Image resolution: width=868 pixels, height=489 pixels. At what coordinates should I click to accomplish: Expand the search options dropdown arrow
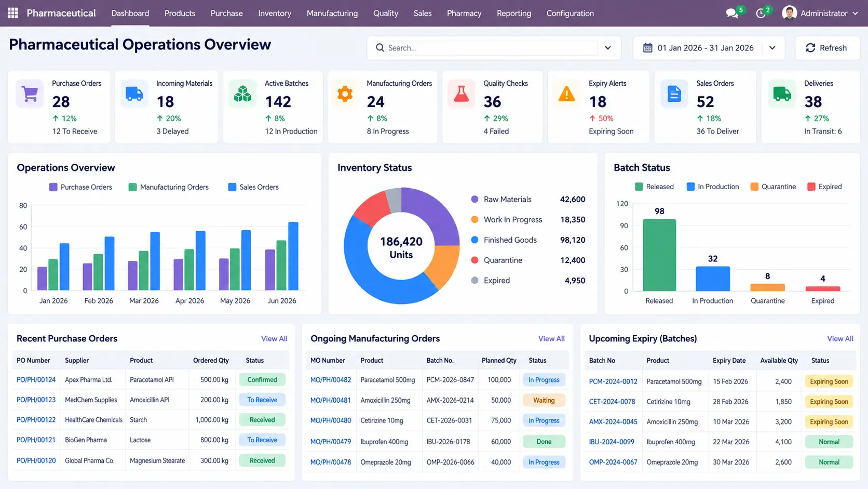(x=608, y=48)
